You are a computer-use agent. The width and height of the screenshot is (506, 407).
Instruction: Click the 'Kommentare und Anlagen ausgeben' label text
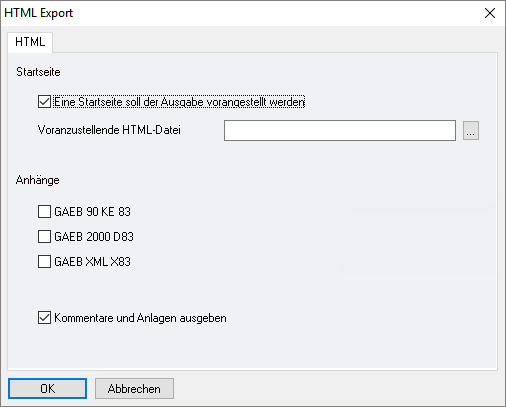(x=140, y=318)
